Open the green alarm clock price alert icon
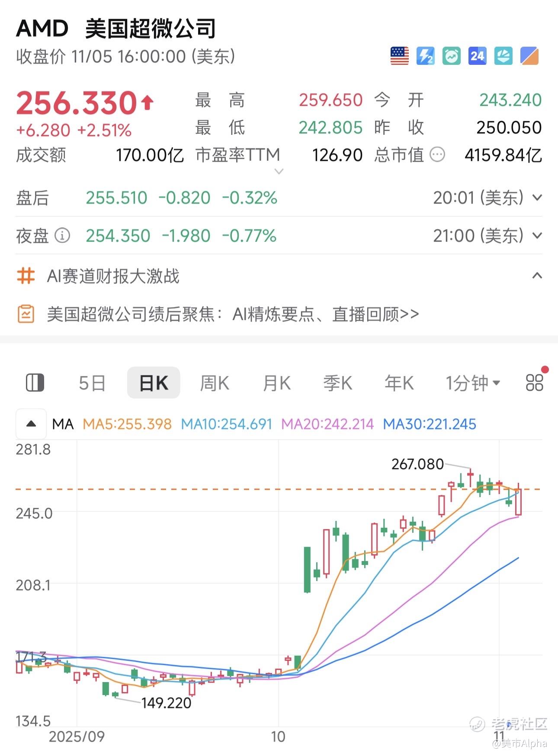The height and width of the screenshot is (756, 558). tap(451, 56)
